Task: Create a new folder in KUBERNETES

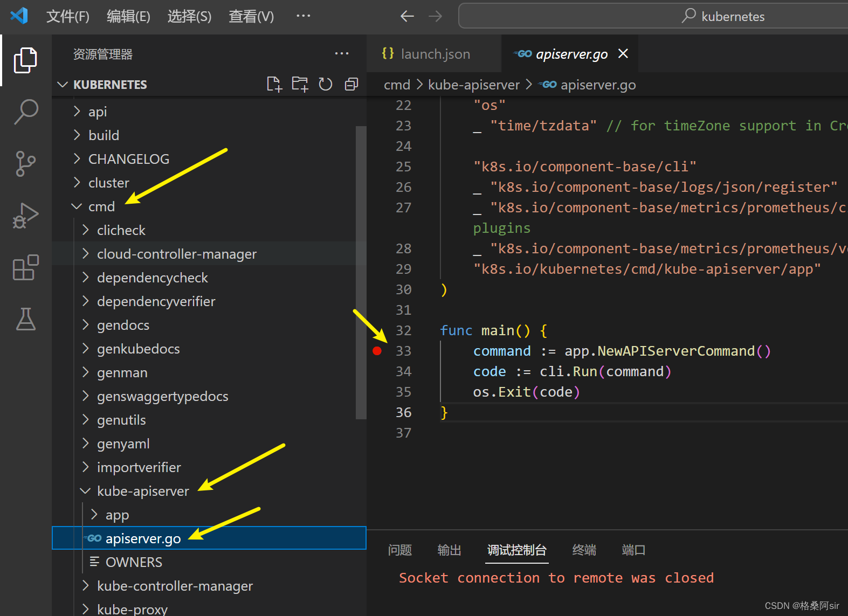Action: [300, 84]
